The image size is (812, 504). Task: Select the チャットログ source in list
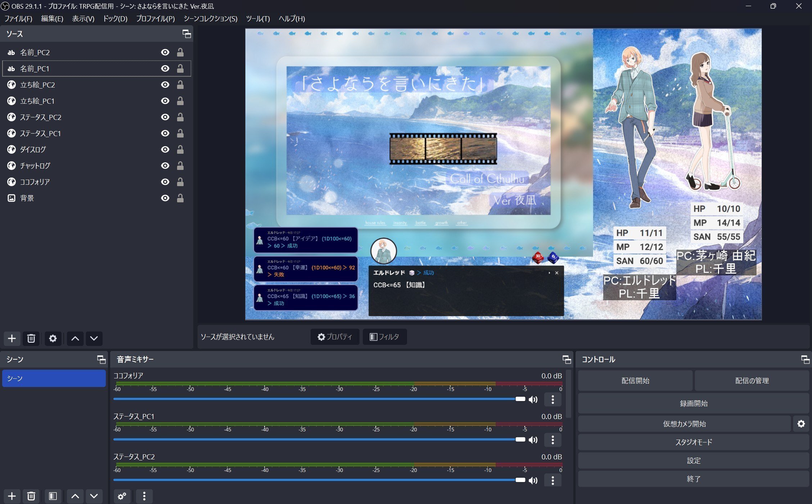pyautogui.click(x=35, y=166)
